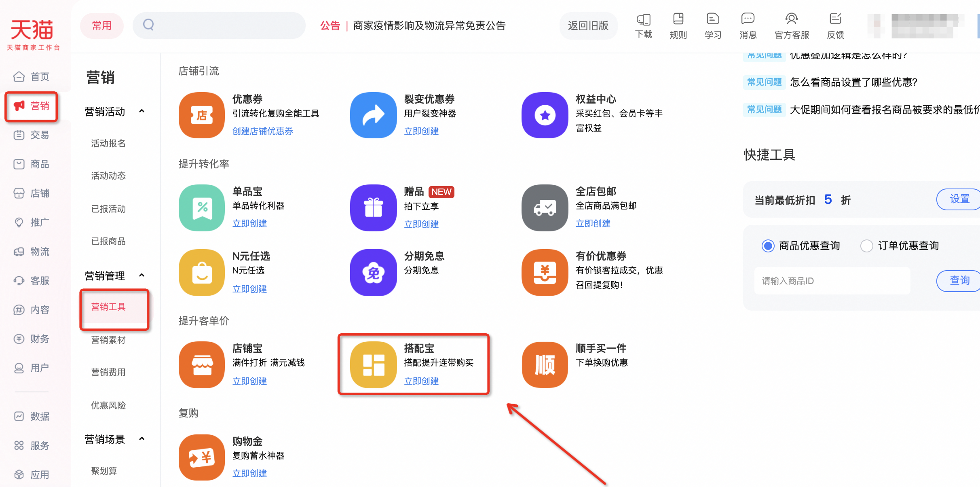The width and height of the screenshot is (980, 487).
Task: Click 设置 for lowest discount
Action: [x=959, y=199]
